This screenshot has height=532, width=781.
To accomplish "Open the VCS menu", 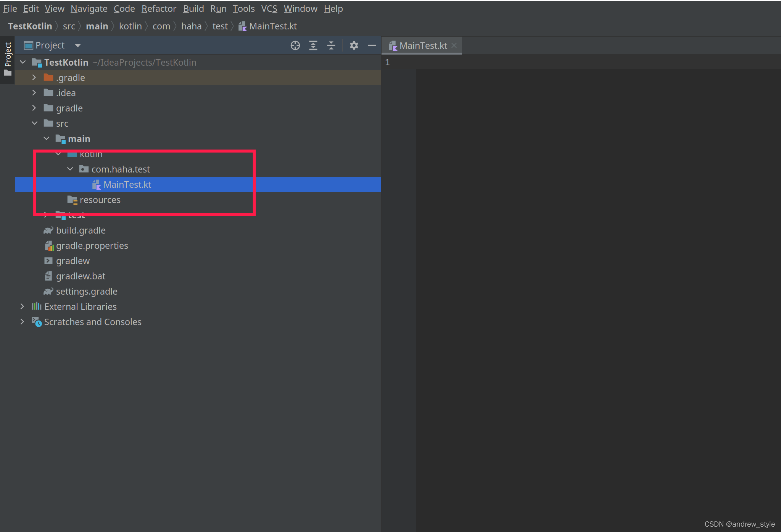I will pos(269,8).
